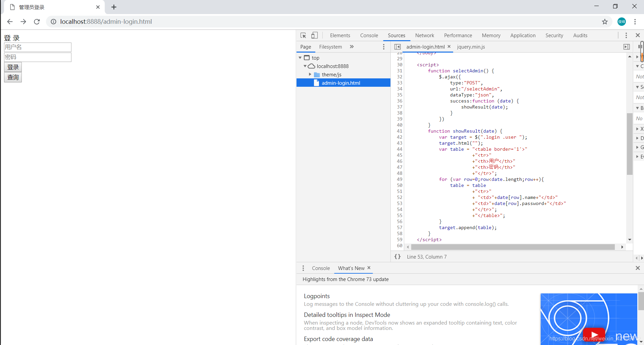The height and width of the screenshot is (345, 644).
Task: Open Detailed tooltips in Inspect Mode link
Action: click(x=347, y=315)
